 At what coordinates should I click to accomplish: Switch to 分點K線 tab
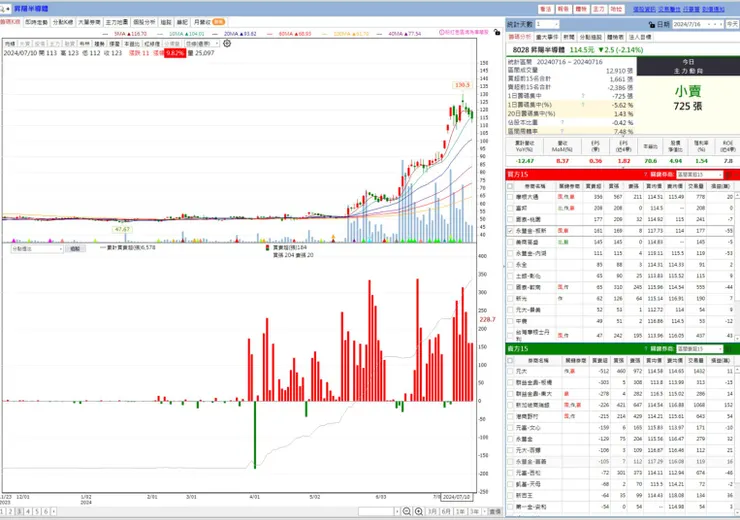tap(63, 22)
